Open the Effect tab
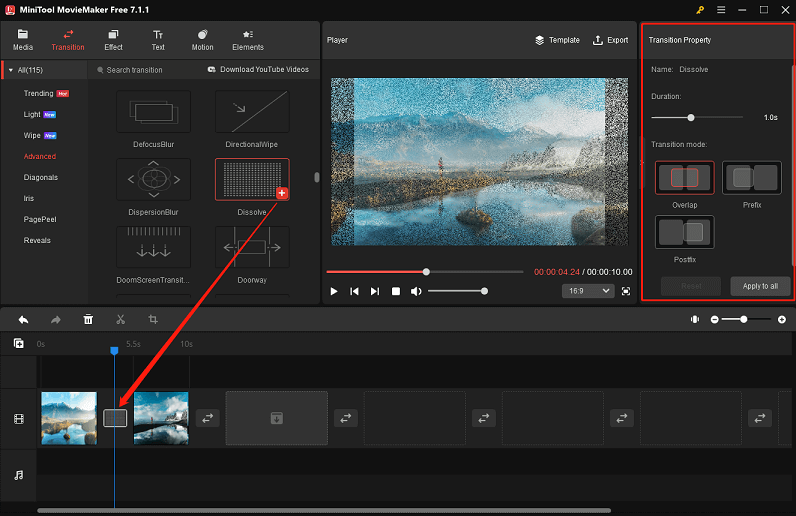The height and width of the screenshot is (516, 796). pyautogui.click(x=113, y=40)
